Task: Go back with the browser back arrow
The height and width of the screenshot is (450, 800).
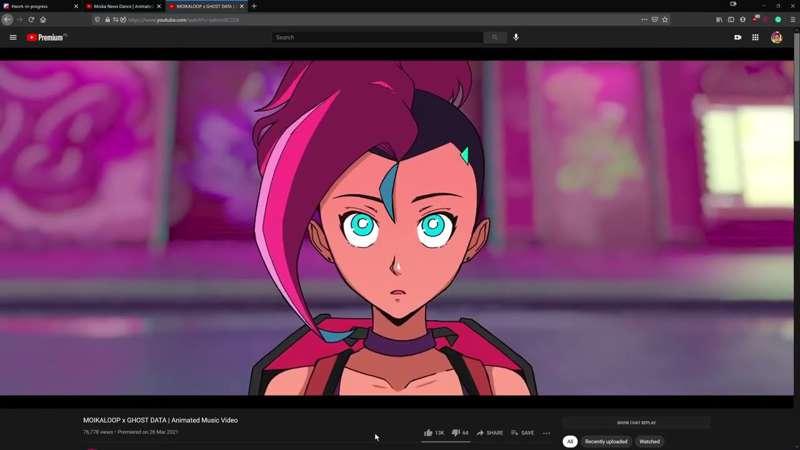Action: click(7, 19)
